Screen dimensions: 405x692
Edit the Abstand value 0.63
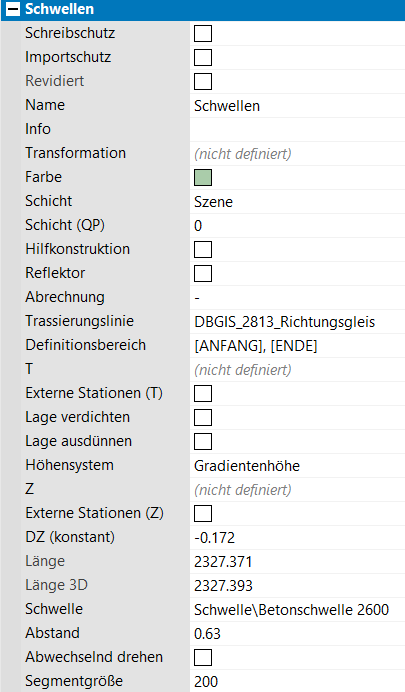point(297,633)
